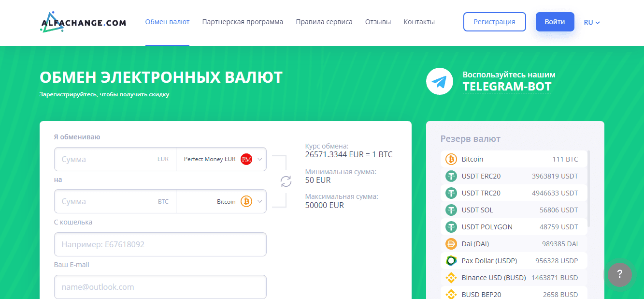Click the Pax Dollar (USDP) icon

[x=452, y=260]
